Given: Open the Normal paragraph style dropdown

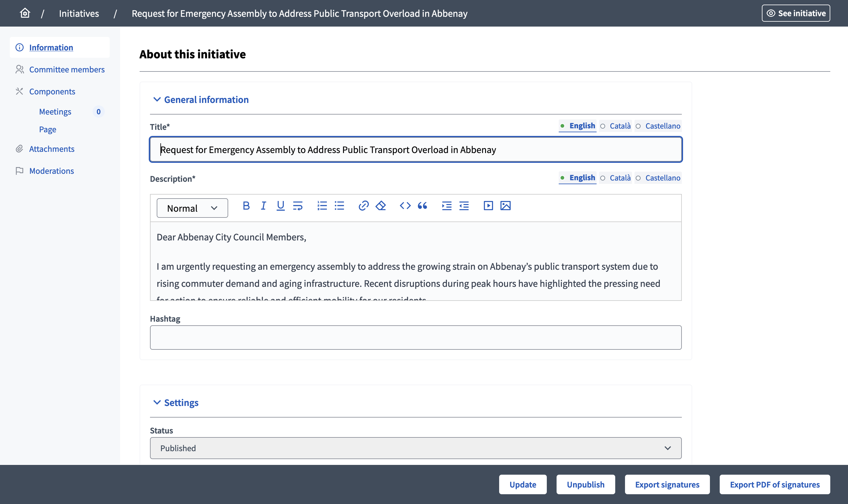Looking at the screenshot, I should point(192,207).
